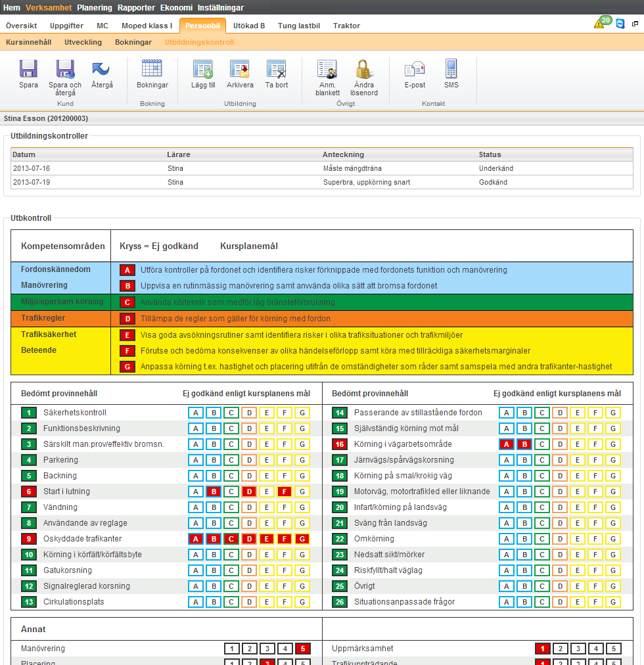Open the Inställningar menu
Viewport: 644px width, 665px height.
pyautogui.click(x=221, y=8)
